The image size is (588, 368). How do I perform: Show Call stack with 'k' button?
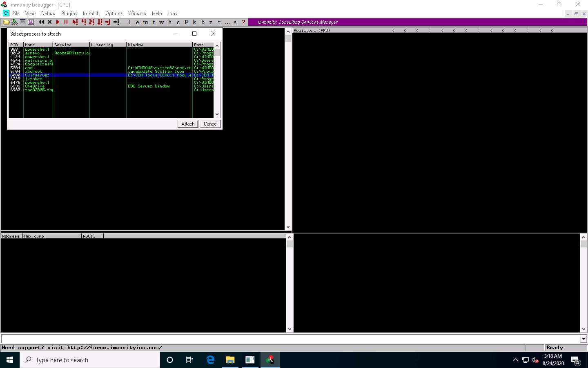click(x=194, y=22)
